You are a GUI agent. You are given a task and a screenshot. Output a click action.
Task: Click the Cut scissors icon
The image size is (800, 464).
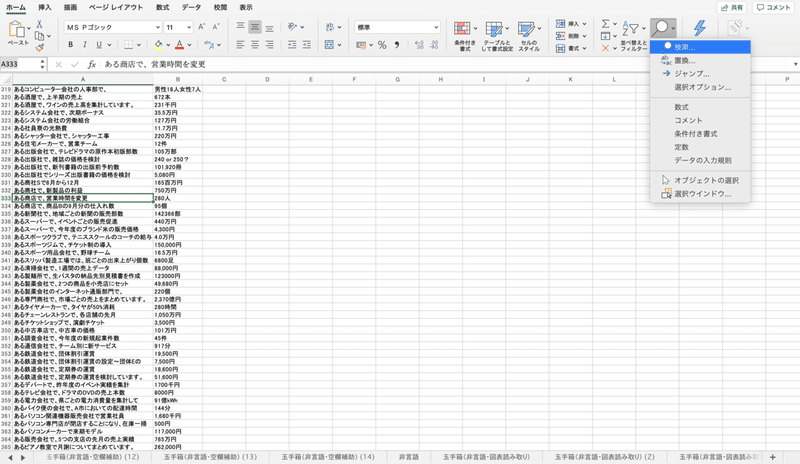pos(39,25)
